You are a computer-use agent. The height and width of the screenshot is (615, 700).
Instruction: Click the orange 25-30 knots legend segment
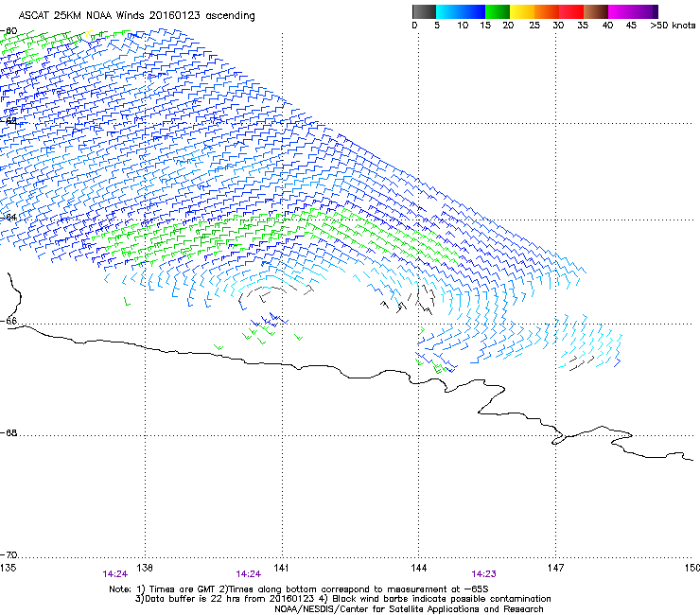point(547,11)
